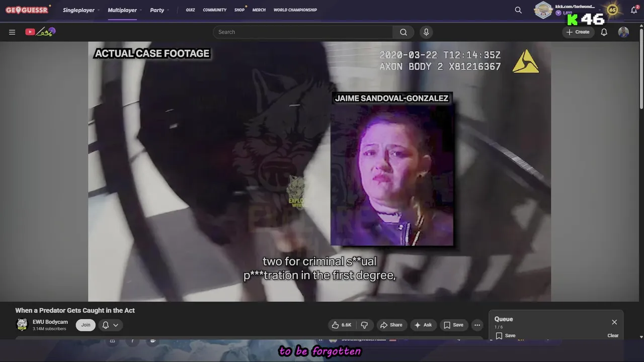644x362 pixels.
Task: Open World Championship page
Action: point(295,10)
